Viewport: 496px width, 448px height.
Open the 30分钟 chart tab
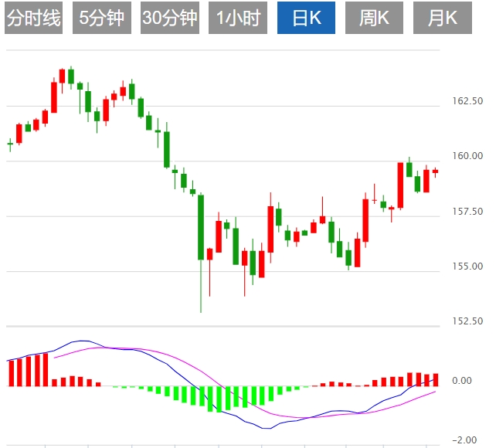point(170,19)
